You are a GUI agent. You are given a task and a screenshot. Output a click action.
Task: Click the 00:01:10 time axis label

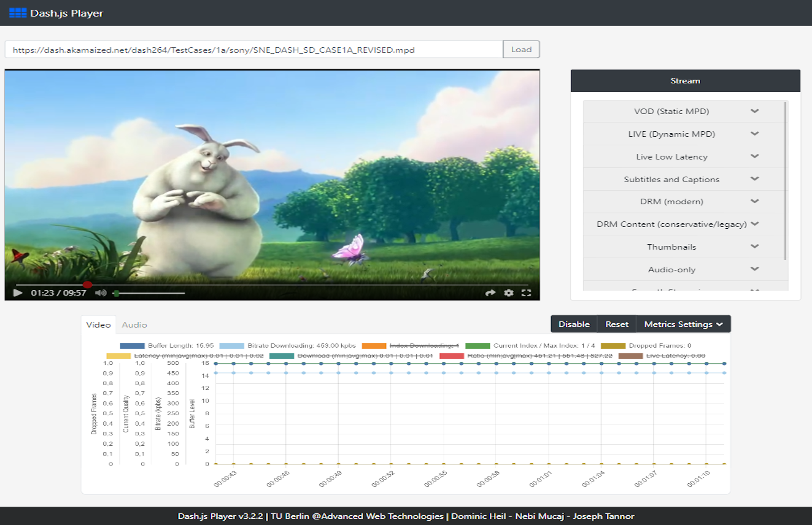[698, 480]
